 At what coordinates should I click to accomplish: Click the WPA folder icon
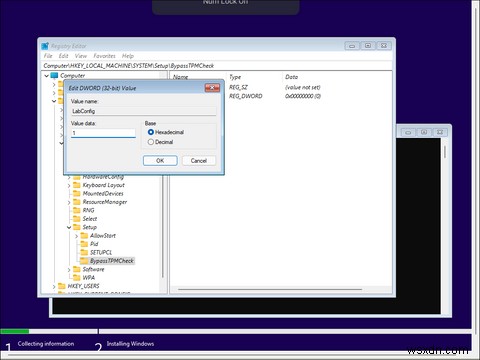[77, 277]
